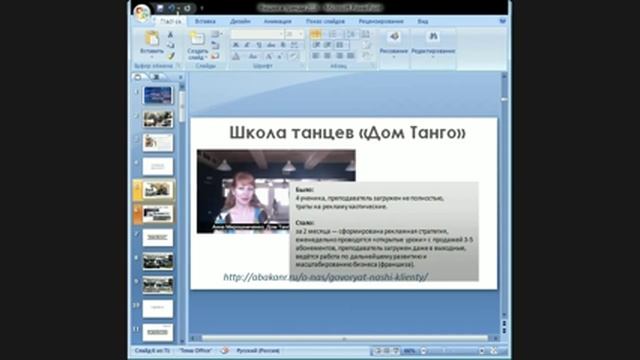Screen dimensions: 640x360
Task: Toggle Bold (Ж) formatting
Action: point(236,45)
